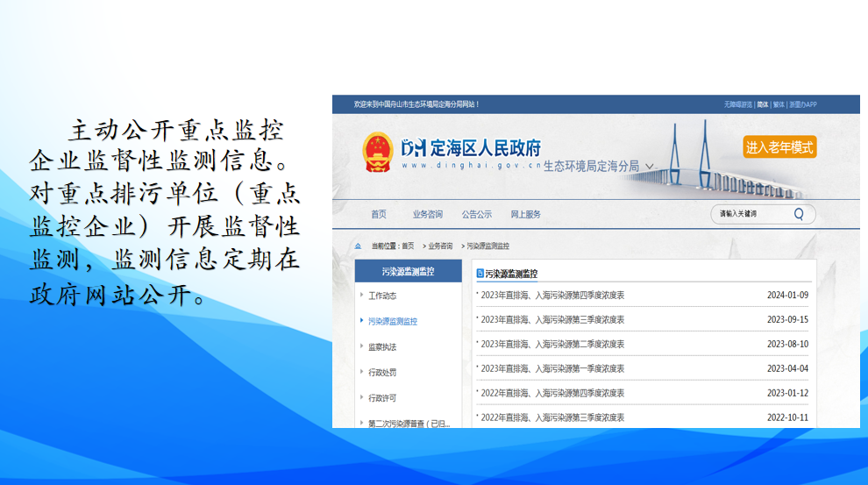
Task: Click the home icon in the breadcrumb
Action: pos(358,246)
